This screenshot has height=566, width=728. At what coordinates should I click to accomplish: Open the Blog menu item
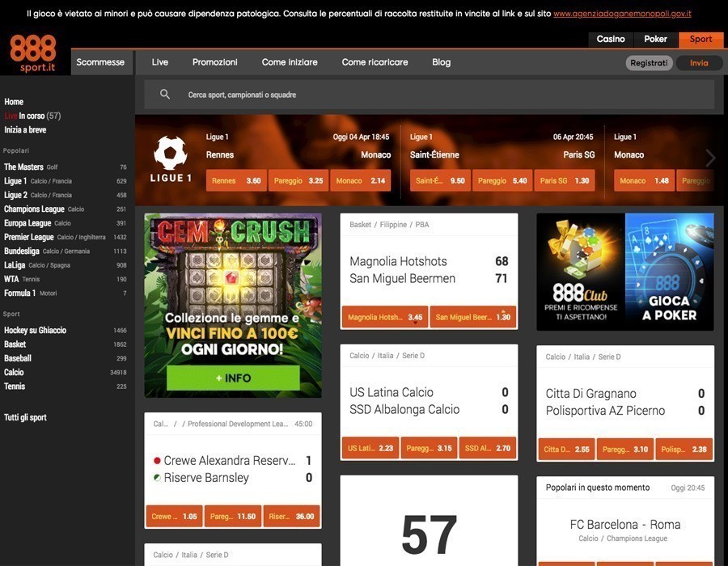(441, 62)
